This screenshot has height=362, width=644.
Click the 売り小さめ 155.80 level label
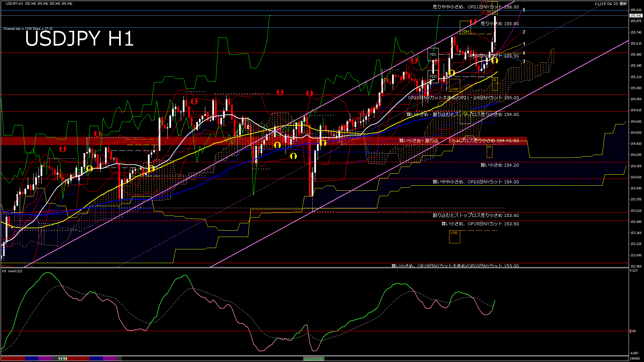(x=499, y=24)
